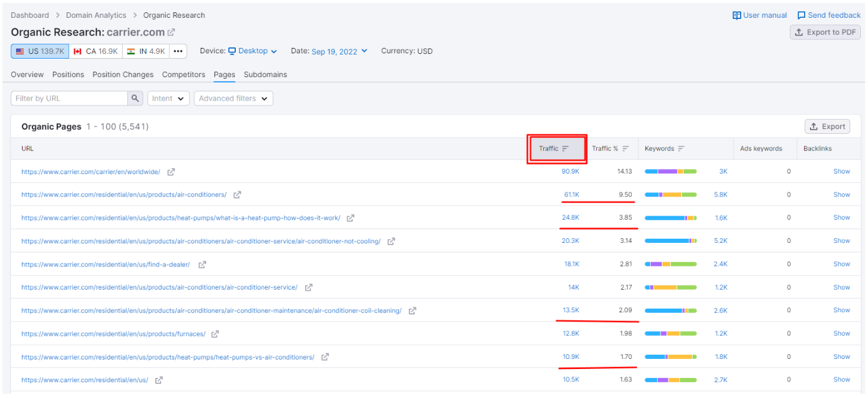Click the 90.9K traffic value
Image resolution: width=868 pixels, height=398 pixels.
pyautogui.click(x=571, y=172)
